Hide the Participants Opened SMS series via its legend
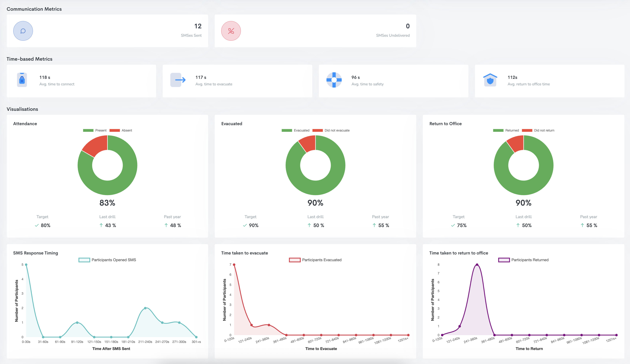 107,260
